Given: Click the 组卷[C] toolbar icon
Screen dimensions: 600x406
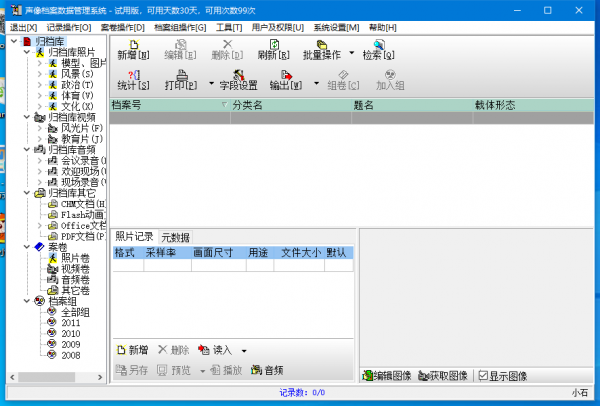Looking at the screenshot, I should (x=343, y=80).
